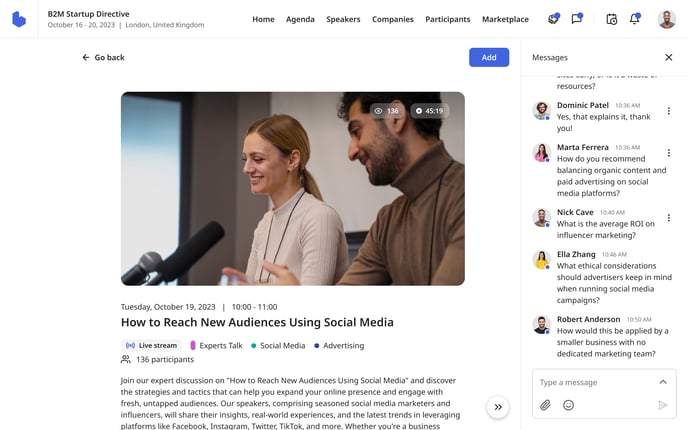Click the session title about Social Media
Screen dimensions: 688x430
257,322
